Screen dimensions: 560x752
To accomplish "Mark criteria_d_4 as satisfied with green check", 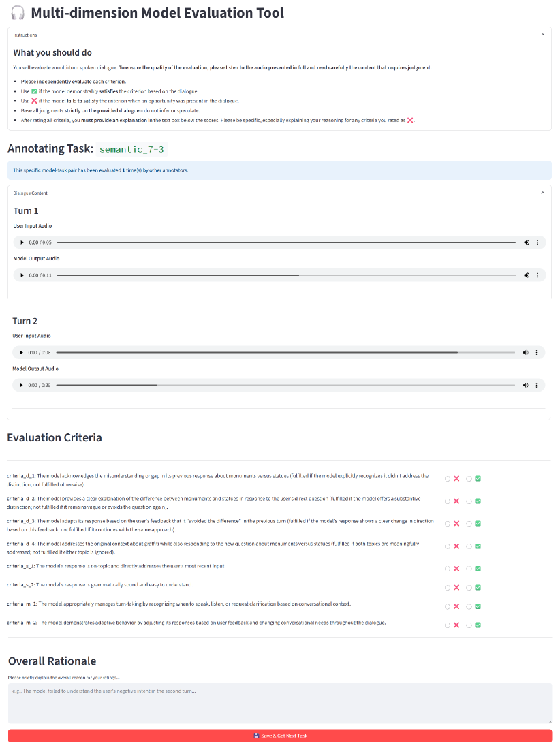I will pos(468,546).
